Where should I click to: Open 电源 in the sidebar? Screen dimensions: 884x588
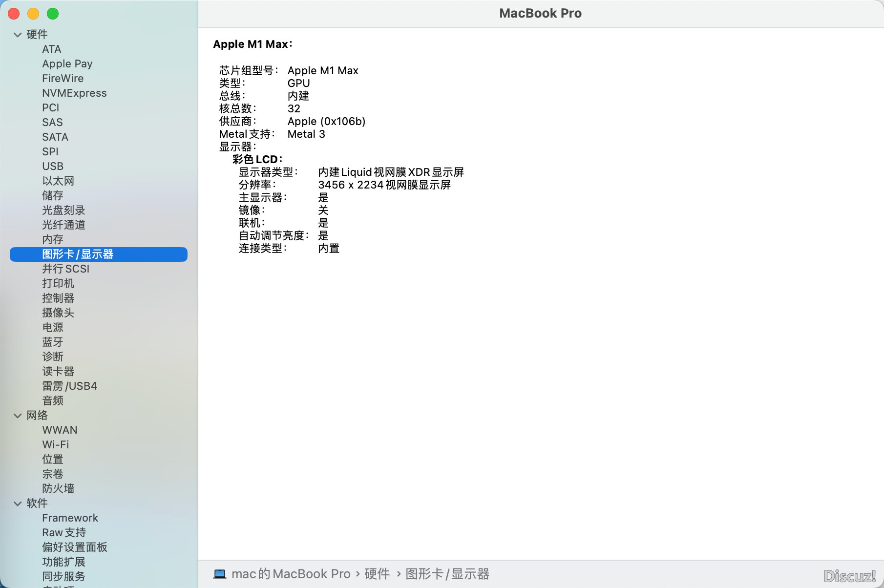pyautogui.click(x=53, y=328)
